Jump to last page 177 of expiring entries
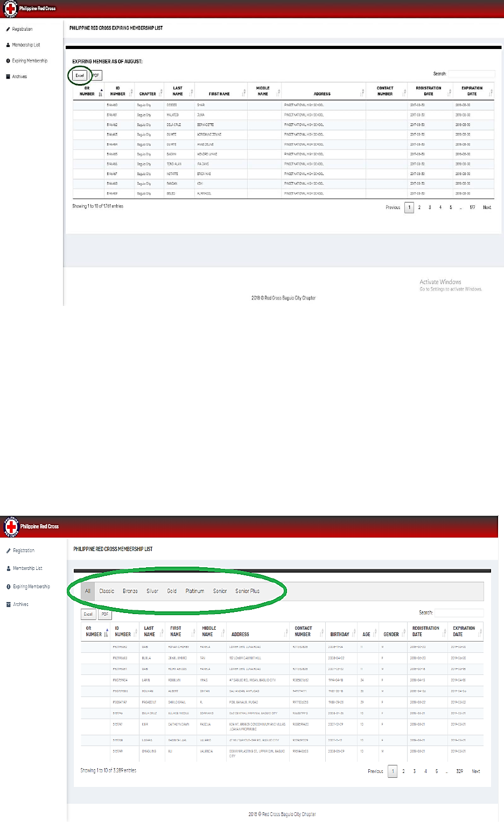504x822 pixels. pyautogui.click(x=472, y=207)
